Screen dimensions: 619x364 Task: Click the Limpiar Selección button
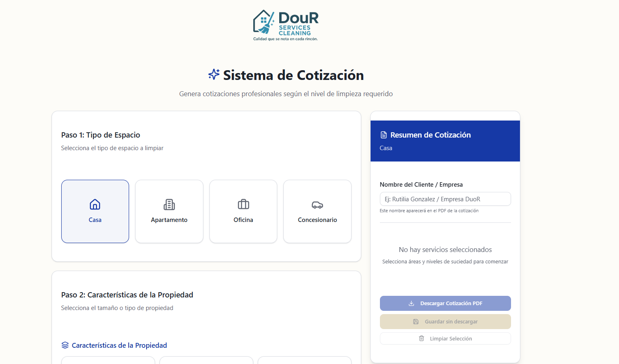click(x=445, y=338)
